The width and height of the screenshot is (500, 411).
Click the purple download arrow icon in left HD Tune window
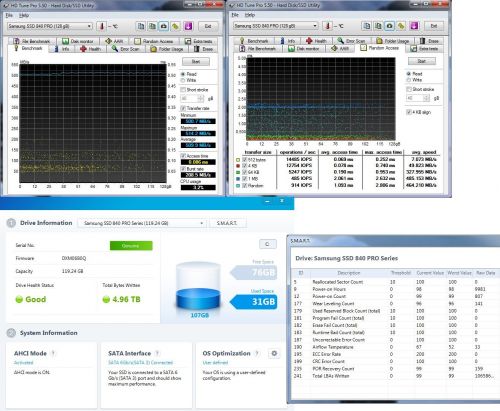(188, 26)
